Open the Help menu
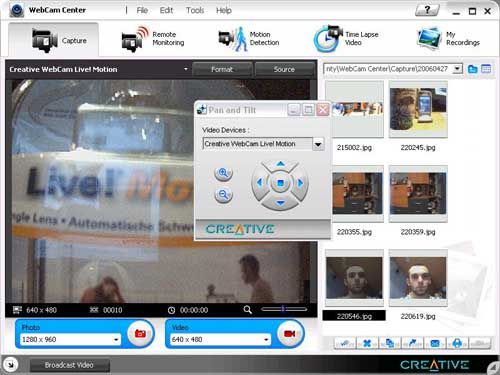The image size is (500, 375). (223, 10)
